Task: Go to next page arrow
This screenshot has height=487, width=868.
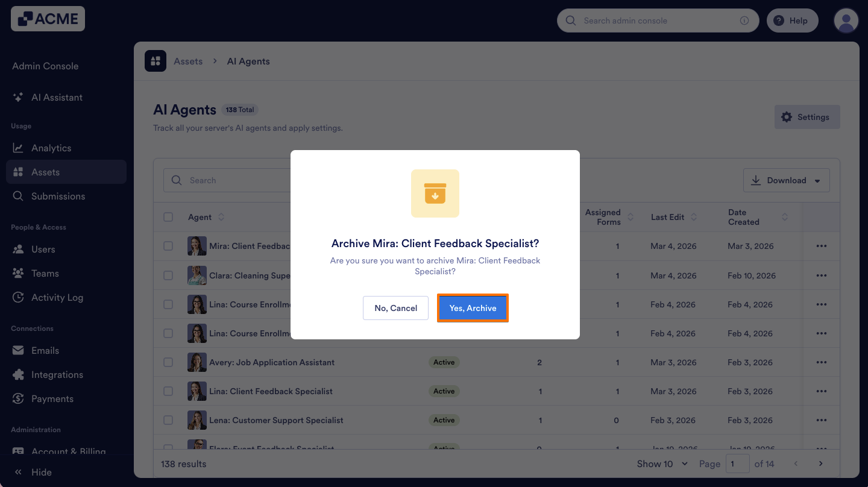Action: pyautogui.click(x=820, y=463)
